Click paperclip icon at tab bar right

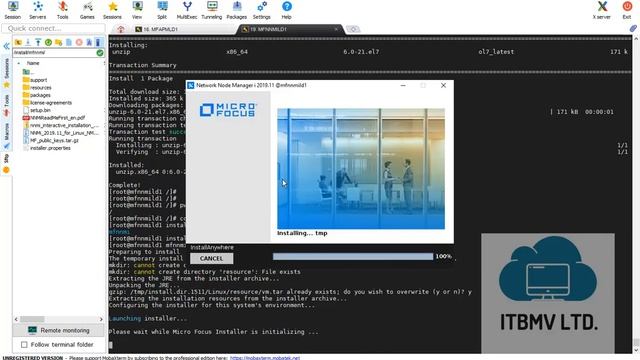[x=633, y=28]
